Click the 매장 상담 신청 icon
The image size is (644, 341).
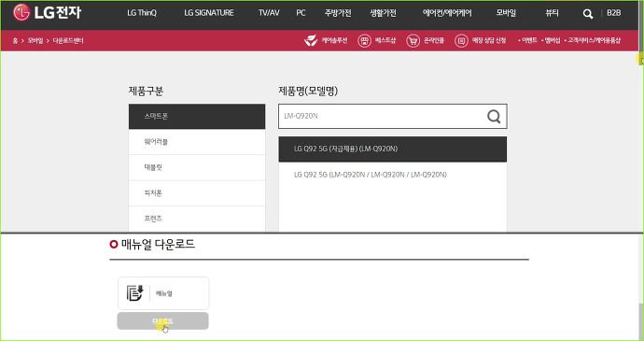click(x=461, y=41)
